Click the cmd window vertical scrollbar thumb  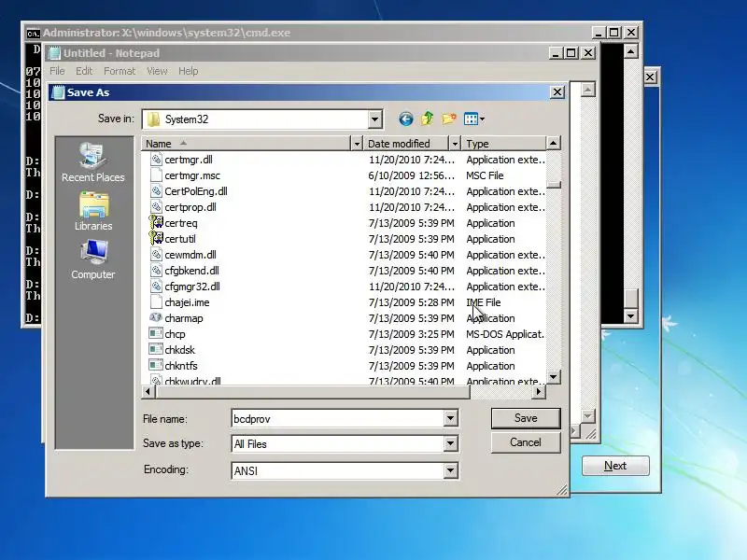(631, 299)
